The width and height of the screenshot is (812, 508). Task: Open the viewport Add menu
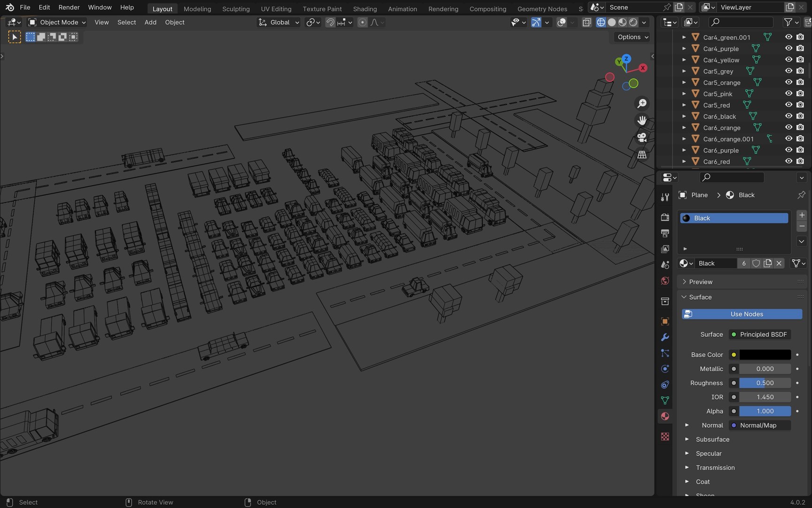(150, 22)
